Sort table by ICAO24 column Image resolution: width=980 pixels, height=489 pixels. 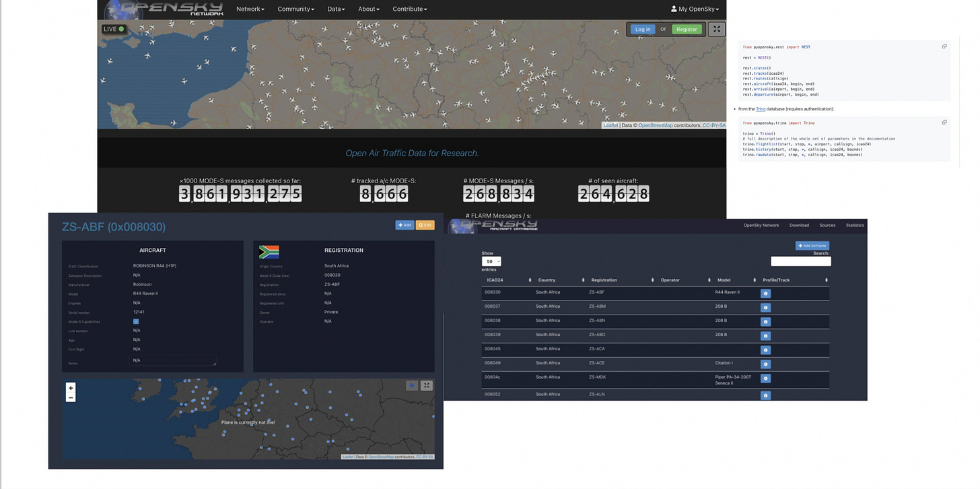(x=507, y=280)
